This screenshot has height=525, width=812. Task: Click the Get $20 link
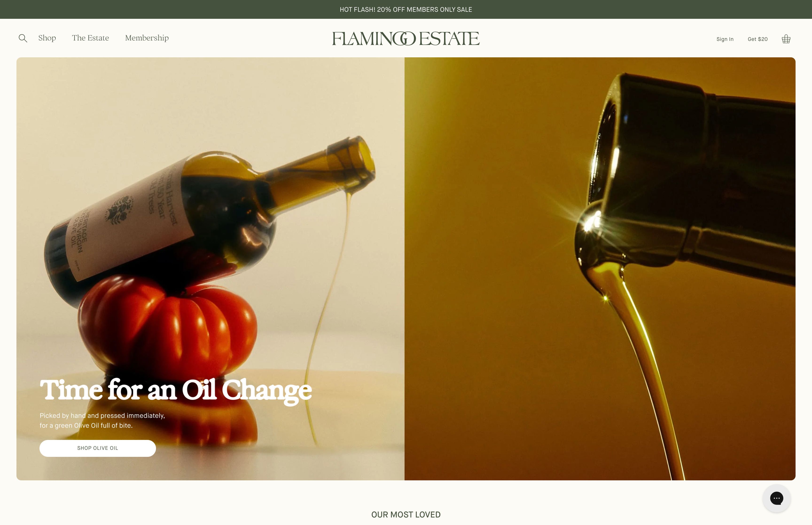[x=757, y=39]
